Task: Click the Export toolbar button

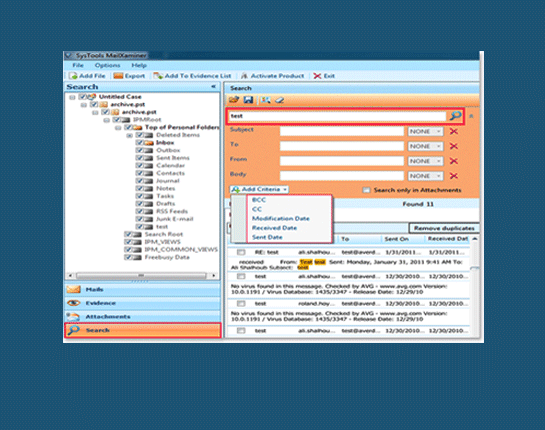Action: point(129,76)
